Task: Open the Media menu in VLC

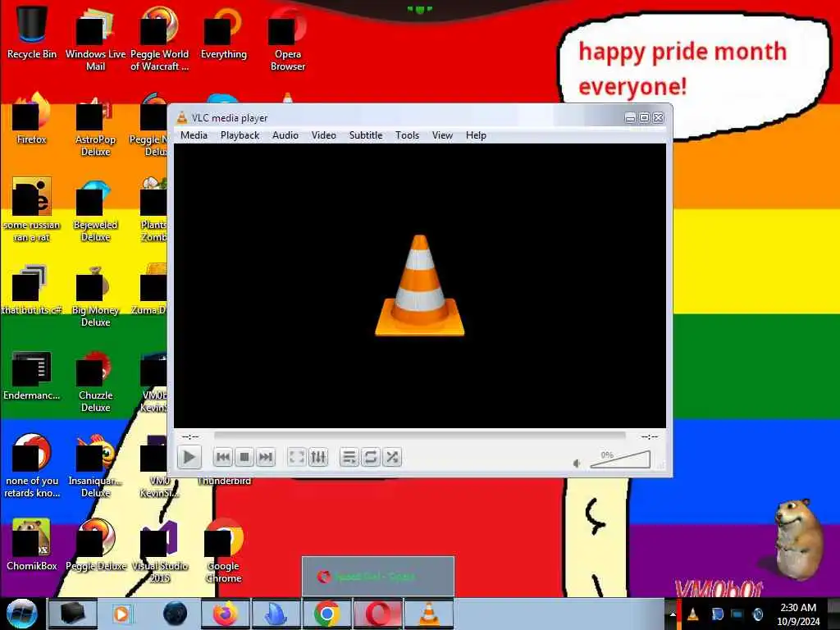Action: click(x=194, y=135)
